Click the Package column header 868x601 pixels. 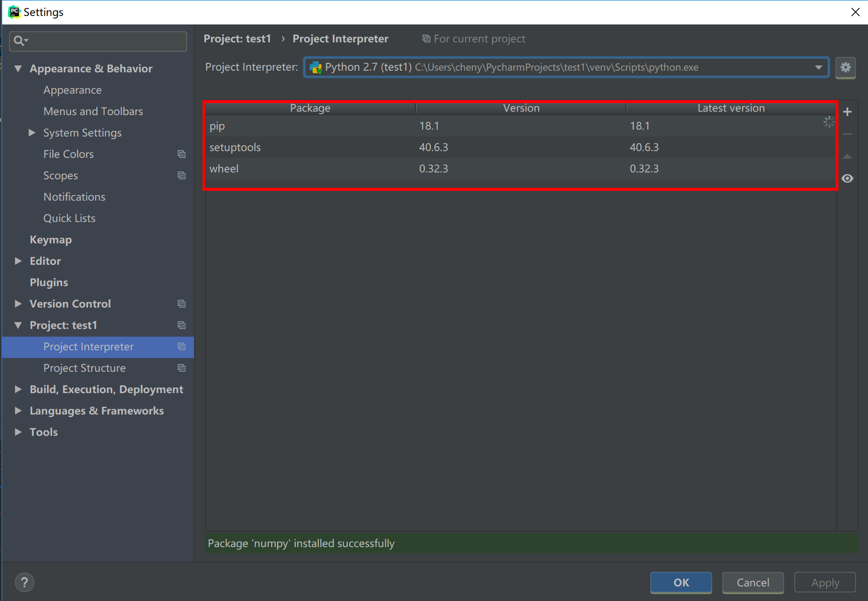(310, 108)
